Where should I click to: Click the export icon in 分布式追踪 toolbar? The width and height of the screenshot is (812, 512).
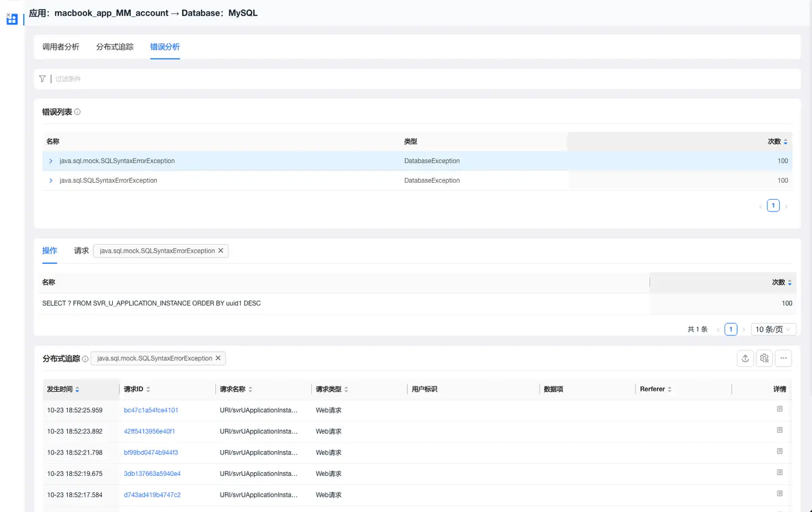pyautogui.click(x=745, y=359)
